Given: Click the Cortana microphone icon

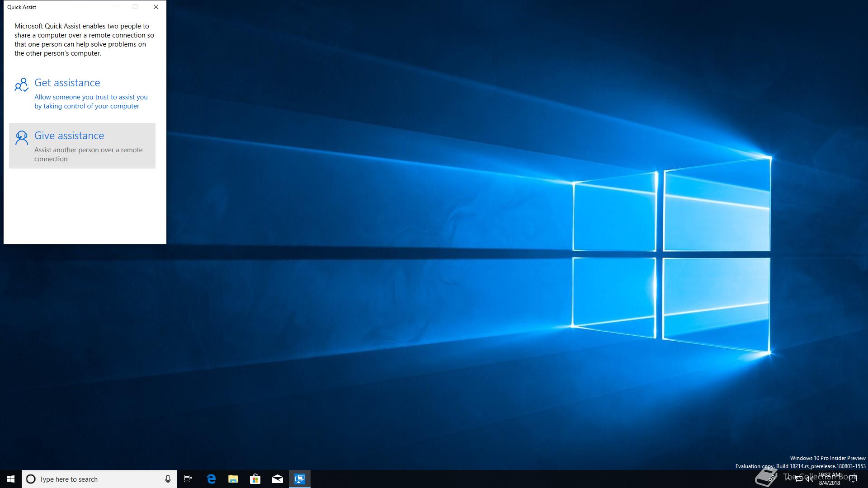Looking at the screenshot, I should 168,479.
